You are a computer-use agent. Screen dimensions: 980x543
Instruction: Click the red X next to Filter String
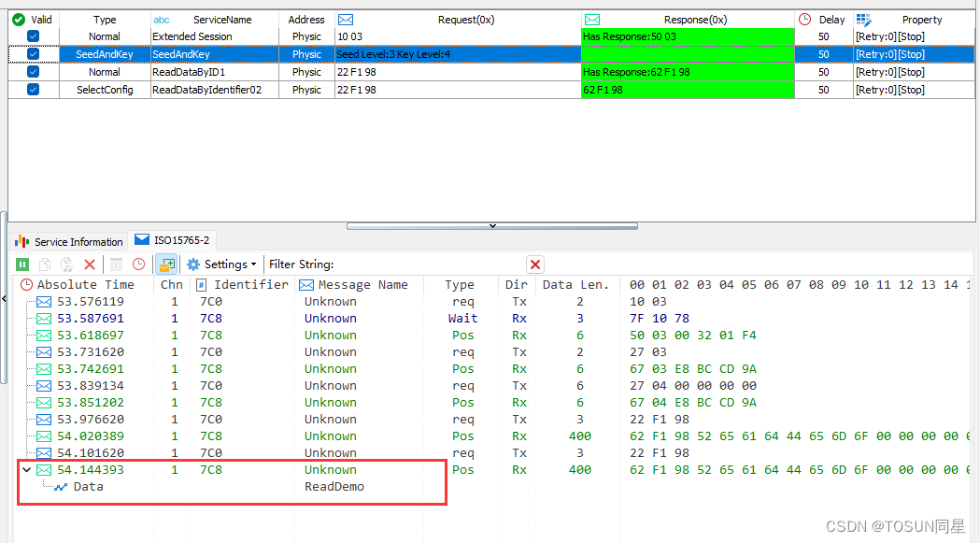pyautogui.click(x=535, y=264)
